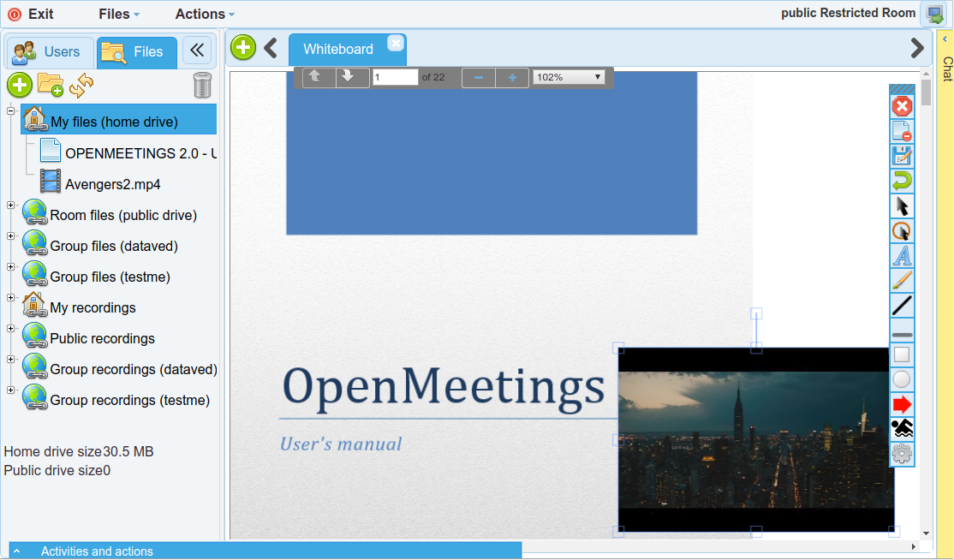
Task: Zoom in with the plus button
Action: coord(511,77)
